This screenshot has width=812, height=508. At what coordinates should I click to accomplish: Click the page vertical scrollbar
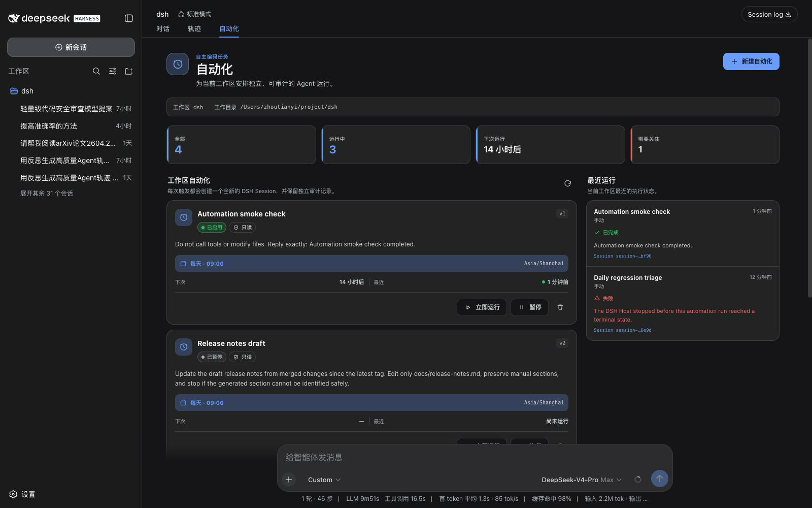(x=809, y=168)
